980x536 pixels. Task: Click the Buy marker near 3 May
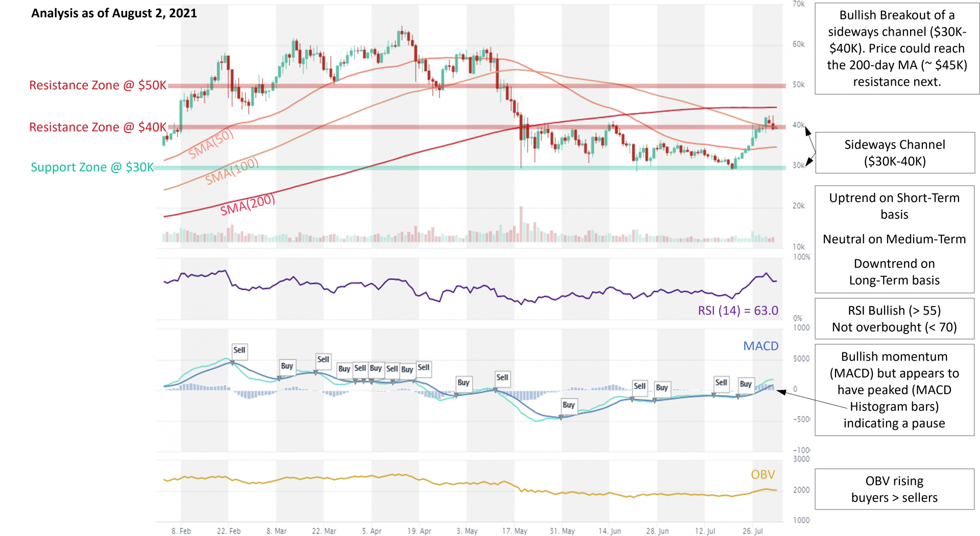click(x=463, y=382)
